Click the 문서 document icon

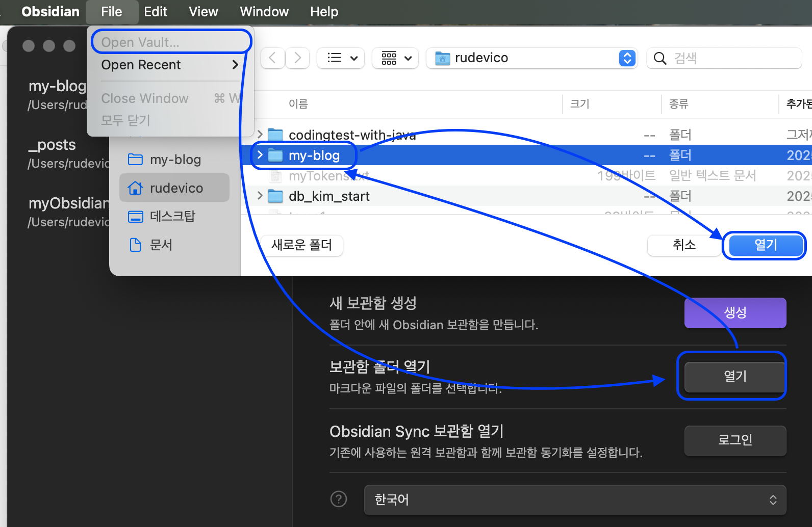135,245
